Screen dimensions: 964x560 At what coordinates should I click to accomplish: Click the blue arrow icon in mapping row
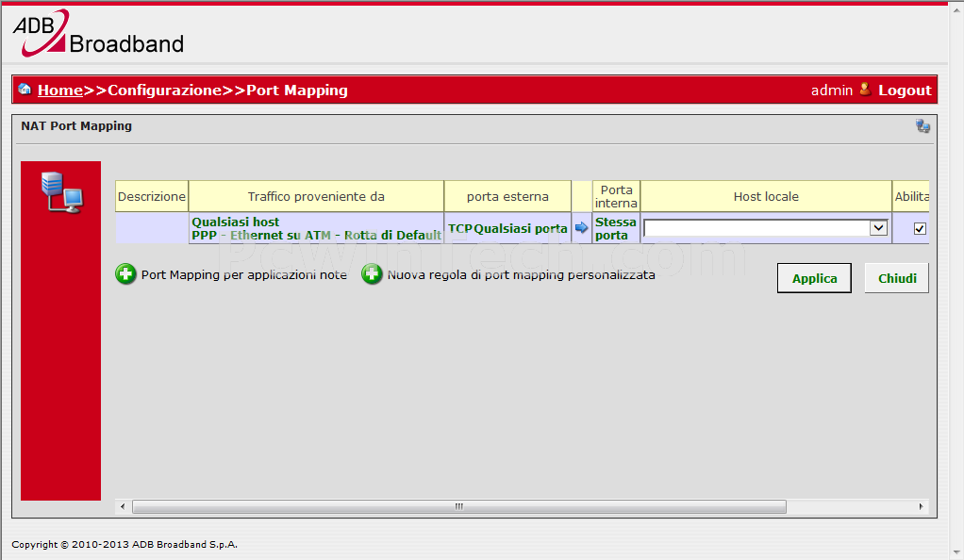(581, 228)
